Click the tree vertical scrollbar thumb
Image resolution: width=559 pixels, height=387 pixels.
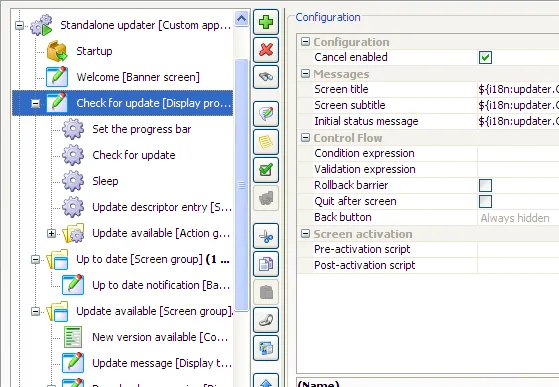coord(242,185)
